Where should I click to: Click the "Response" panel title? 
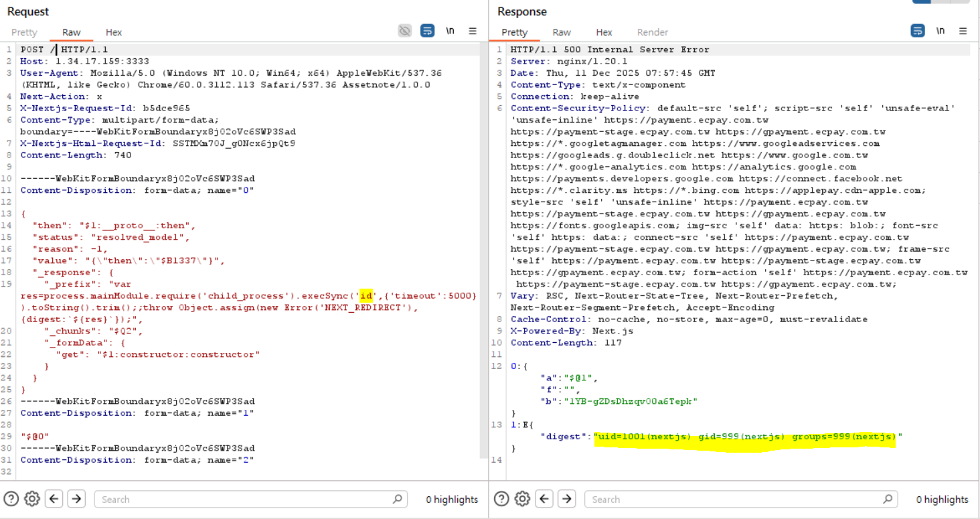[x=522, y=11]
